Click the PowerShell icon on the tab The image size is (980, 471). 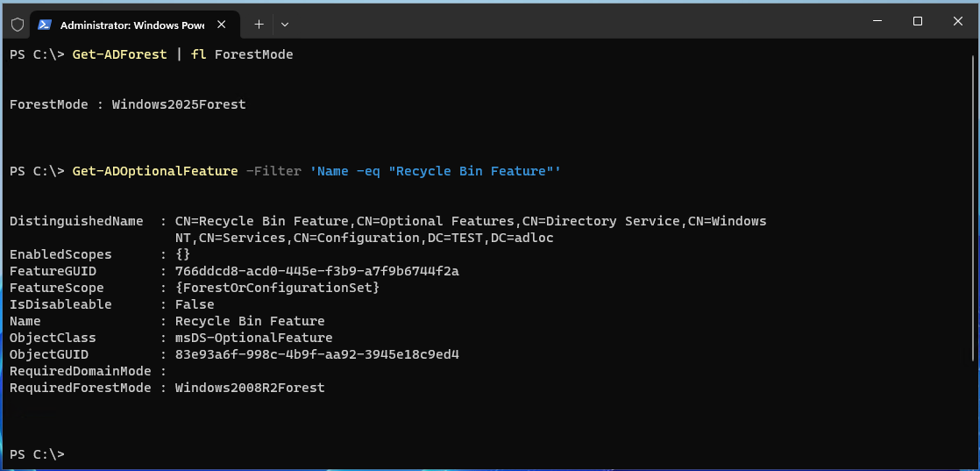(x=45, y=25)
